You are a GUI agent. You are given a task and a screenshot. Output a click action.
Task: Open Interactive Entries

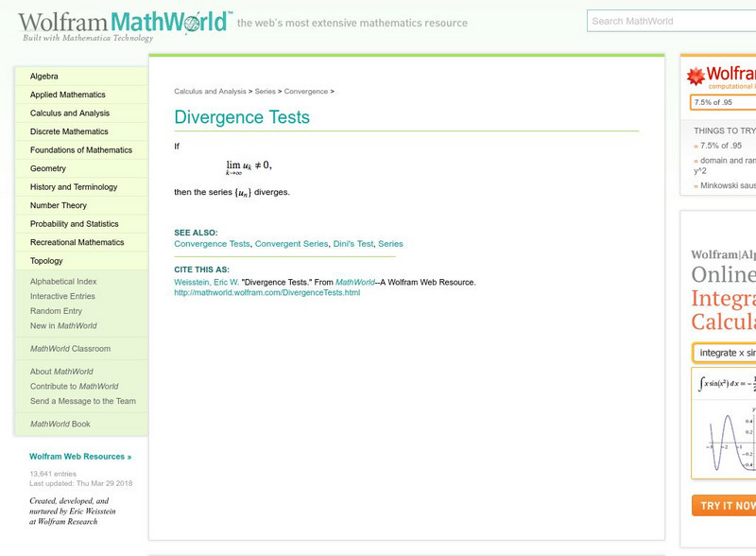pos(62,296)
